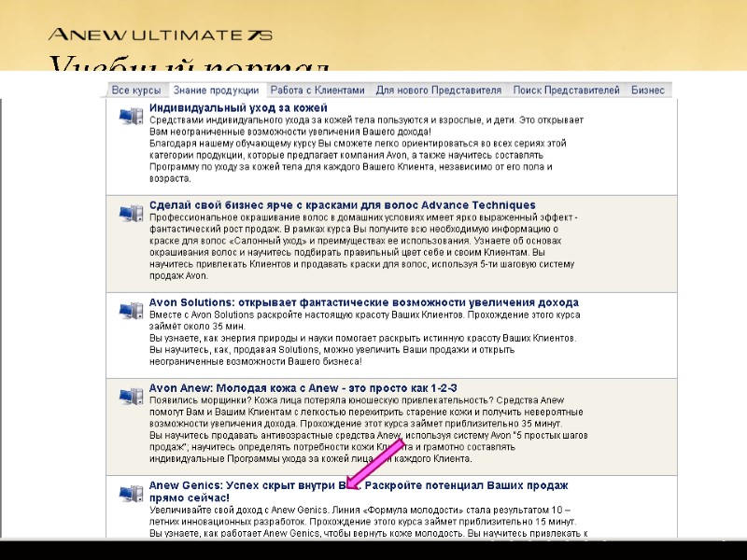Click the Anew Ultimate 7S logo

click(x=160, y=35)
